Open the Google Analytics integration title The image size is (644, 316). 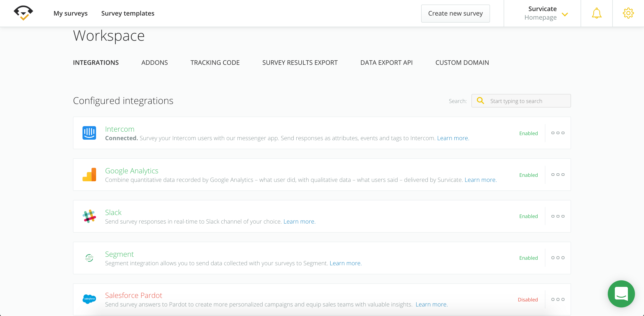(x=132, y=171)
